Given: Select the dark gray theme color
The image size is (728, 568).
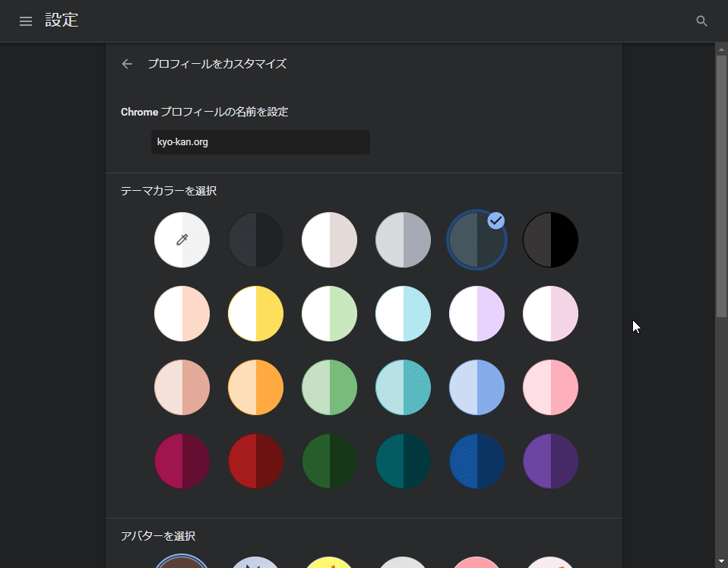Looking at the screenshot, I should (256, 240).
